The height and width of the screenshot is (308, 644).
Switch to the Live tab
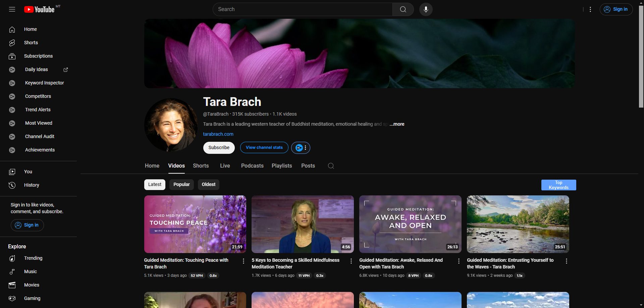coord(225,166)
